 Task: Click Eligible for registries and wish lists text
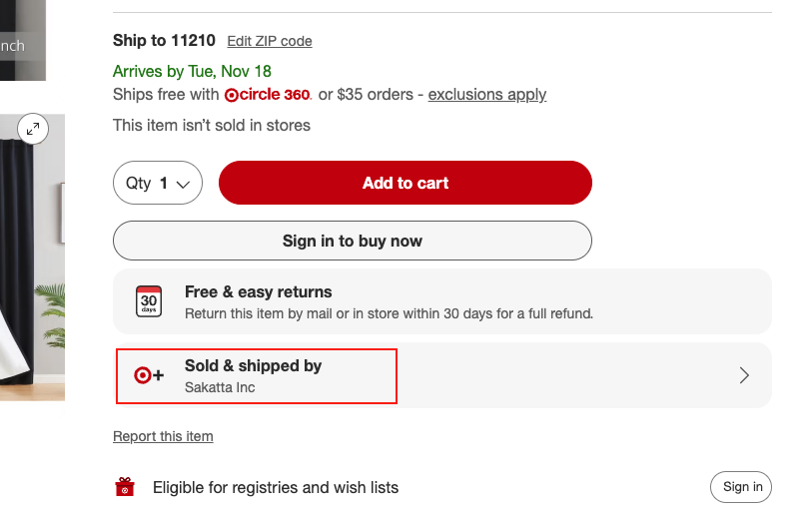[x=276, y=488]
